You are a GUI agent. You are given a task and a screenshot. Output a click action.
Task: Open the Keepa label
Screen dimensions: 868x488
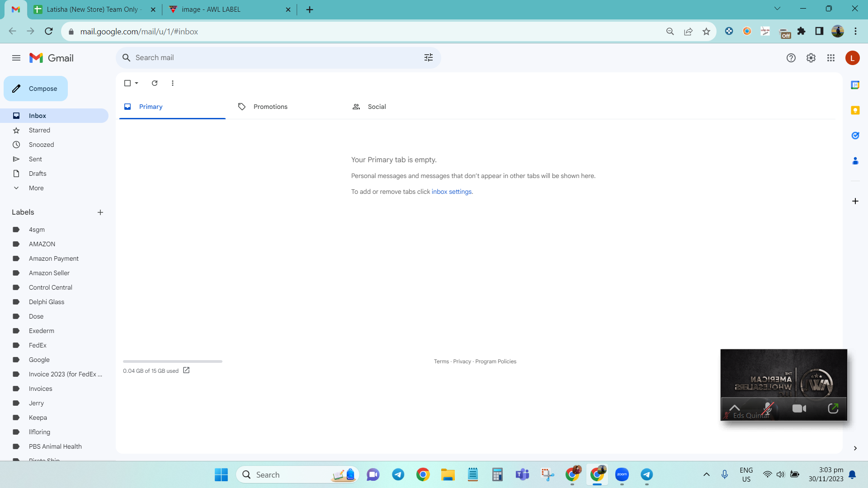54,418
